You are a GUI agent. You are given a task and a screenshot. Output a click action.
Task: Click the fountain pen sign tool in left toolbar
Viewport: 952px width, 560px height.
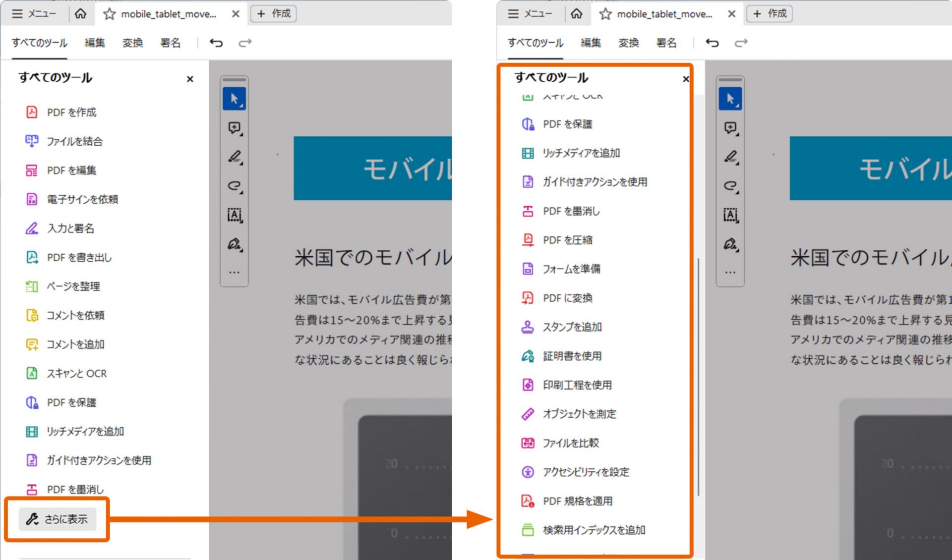(x=234, y=244)
